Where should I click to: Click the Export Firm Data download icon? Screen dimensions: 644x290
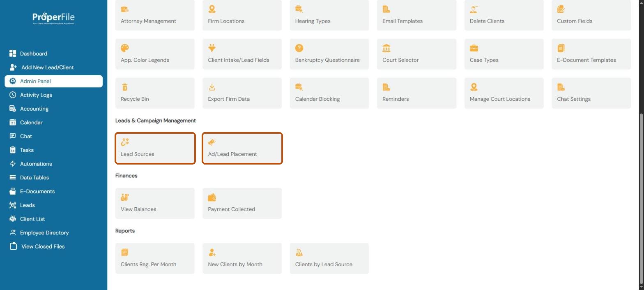212,87
